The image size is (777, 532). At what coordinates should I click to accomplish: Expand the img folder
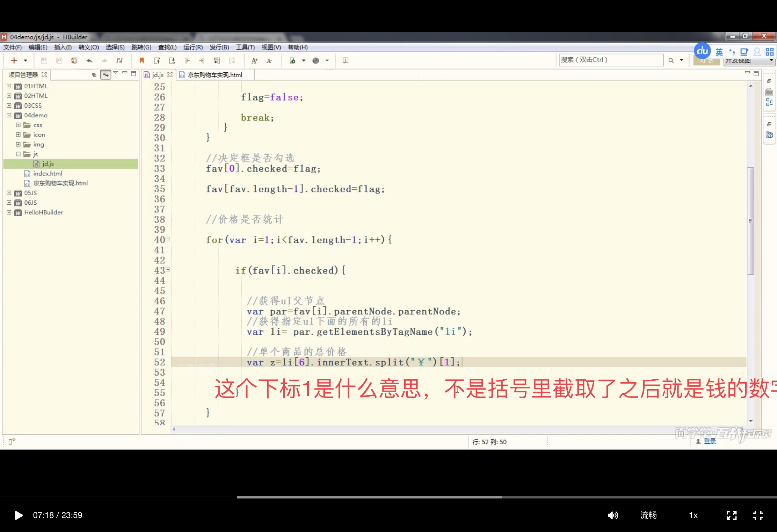pos(18,144)
